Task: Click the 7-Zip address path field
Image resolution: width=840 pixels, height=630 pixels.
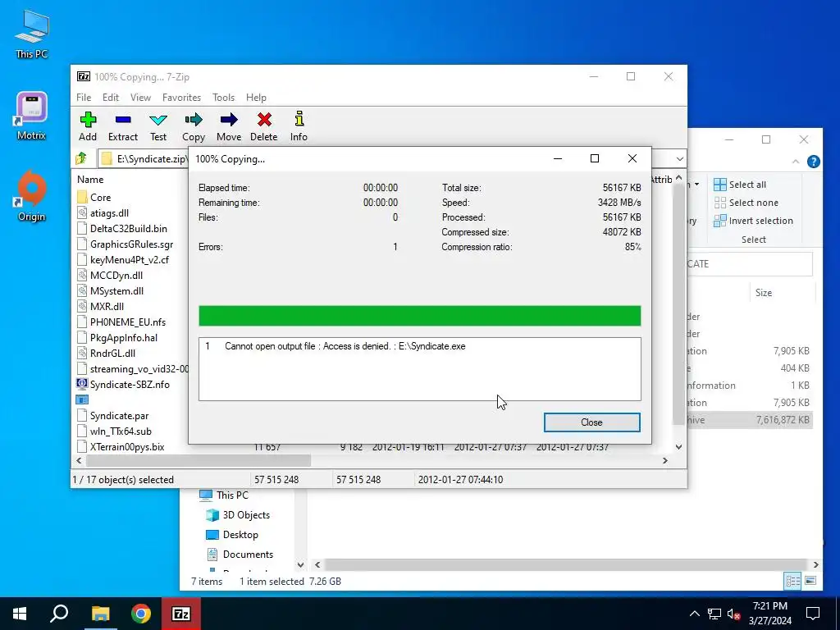Action: tap(144, 158)
